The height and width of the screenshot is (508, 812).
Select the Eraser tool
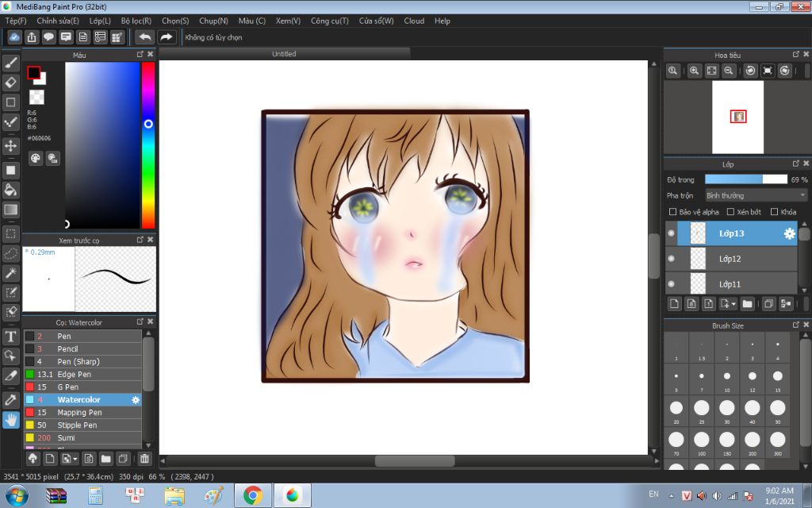(11, 83)
